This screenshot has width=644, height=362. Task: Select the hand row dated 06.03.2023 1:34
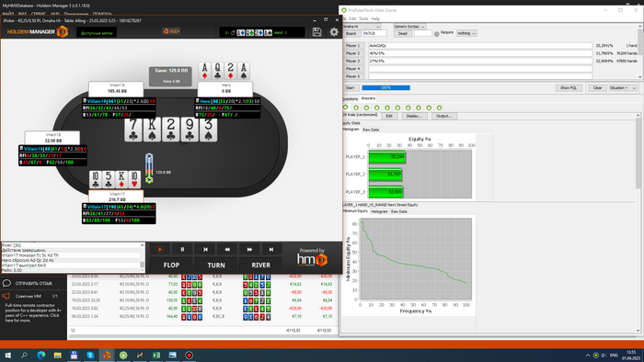pos(203,316)
